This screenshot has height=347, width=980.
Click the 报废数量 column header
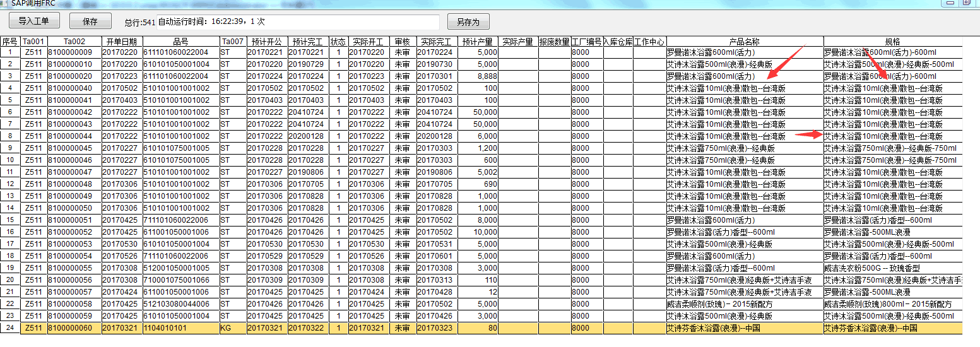555,42
